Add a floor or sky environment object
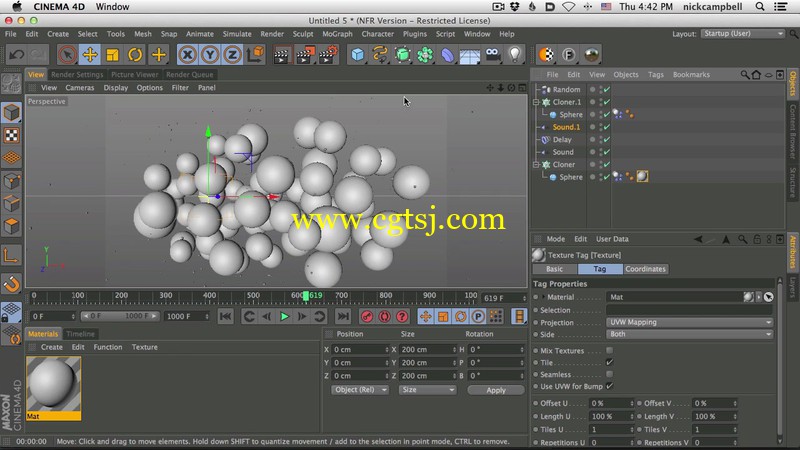This screenshot has height=450, width=800. point(470,55)
